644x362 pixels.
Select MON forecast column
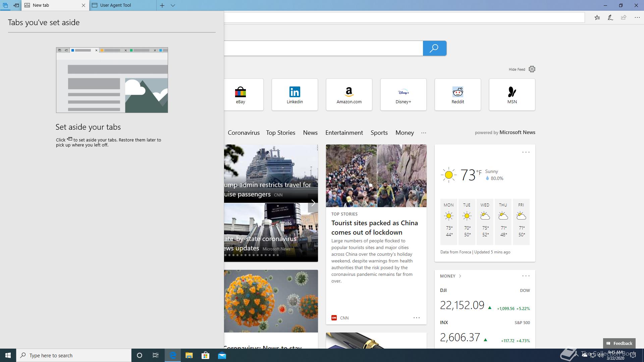pos(449,222)
